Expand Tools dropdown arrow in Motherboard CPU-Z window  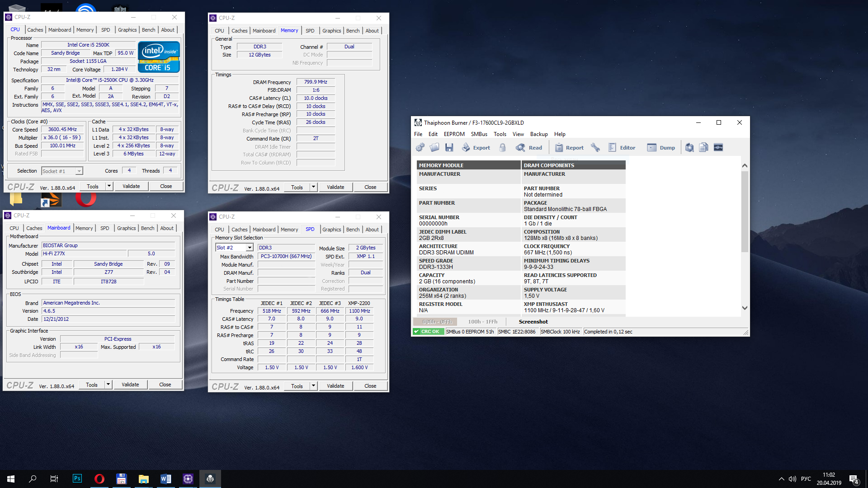click(108, 385)
